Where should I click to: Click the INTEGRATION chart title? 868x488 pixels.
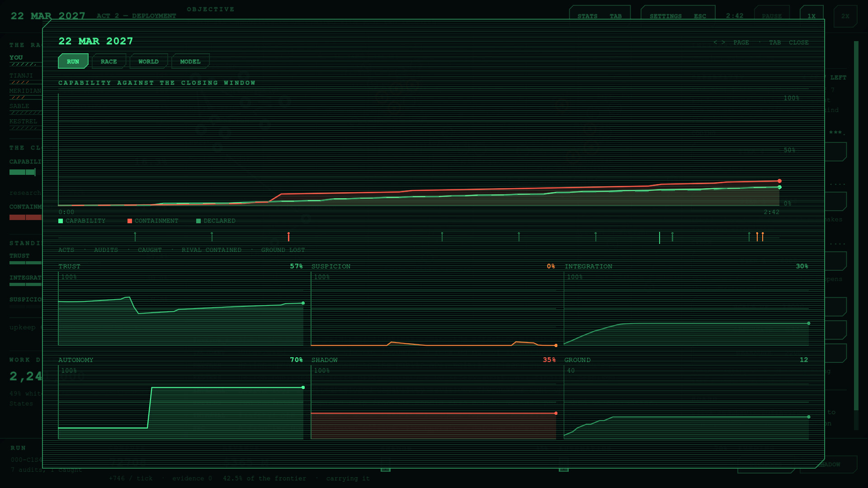click(588, 267)
